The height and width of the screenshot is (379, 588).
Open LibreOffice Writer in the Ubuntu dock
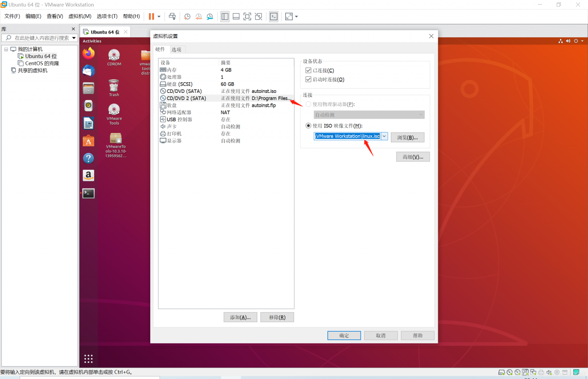(x=89, y=123)
